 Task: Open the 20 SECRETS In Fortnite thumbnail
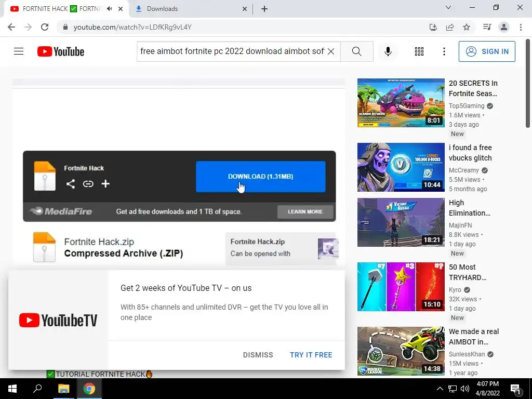pos(401,103)
